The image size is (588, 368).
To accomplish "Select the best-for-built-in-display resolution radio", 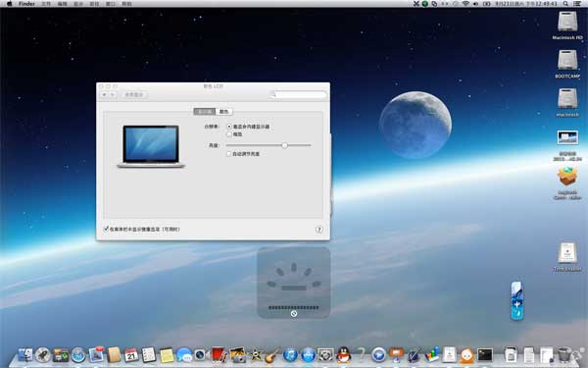I will [229, 127].
